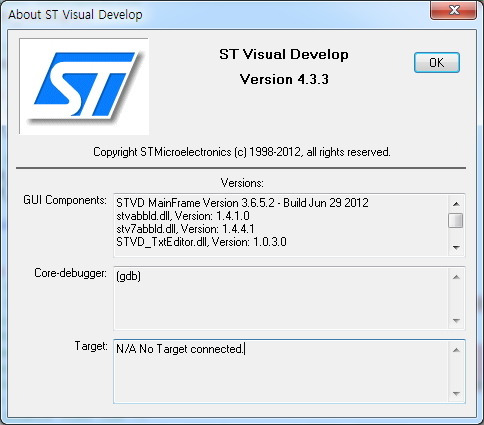Select the stvabbld.dll version line
Viewport: 484px width, 425px height.
click(x=183, y=216)
